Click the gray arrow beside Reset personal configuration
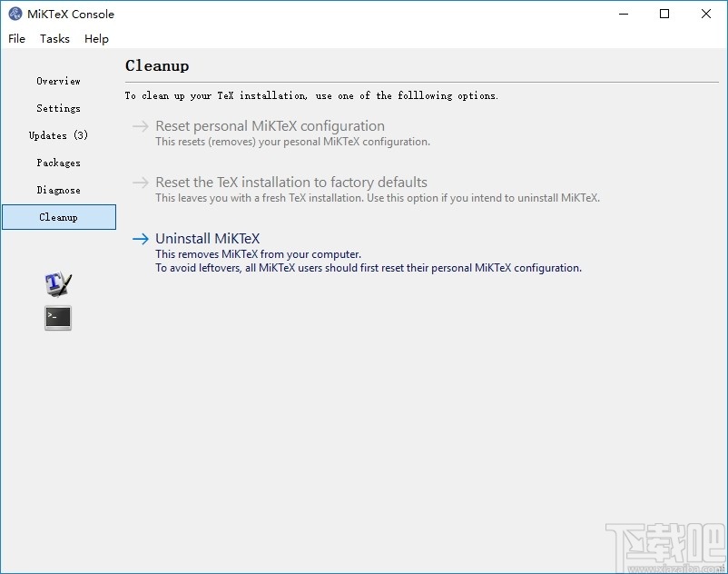This screenshot has width=728, height=574. (140, 126)
